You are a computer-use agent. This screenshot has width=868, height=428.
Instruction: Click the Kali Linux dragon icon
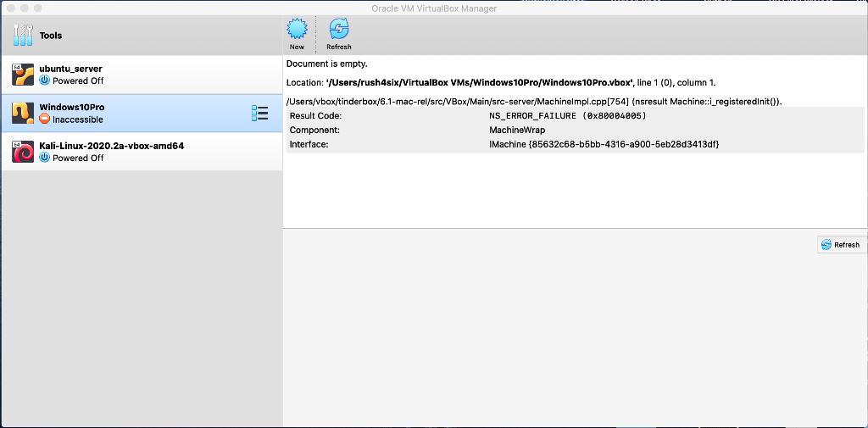tap(23, 152)
